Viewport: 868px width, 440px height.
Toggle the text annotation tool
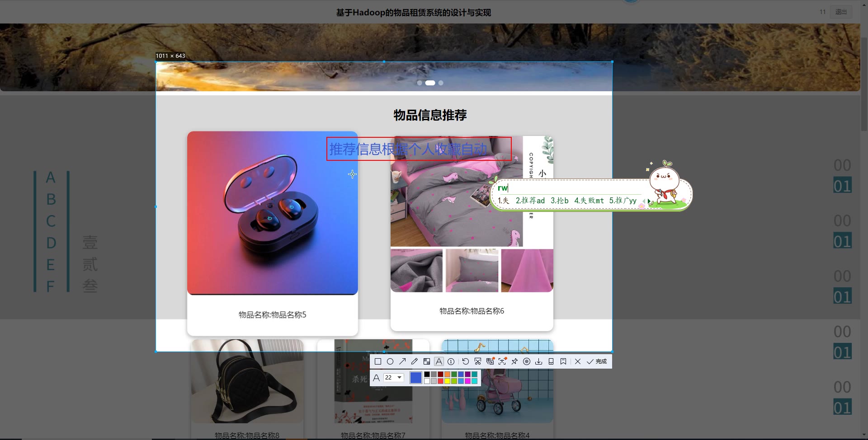pyautogui.click(x=439, y=361)
